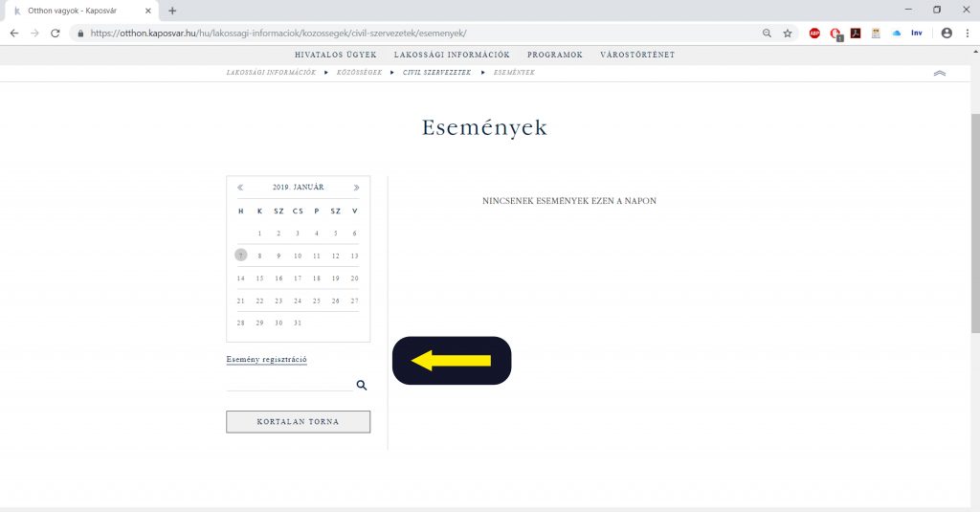
Task: Click the search magnifier below the calendar
Action: pos(362,385)
